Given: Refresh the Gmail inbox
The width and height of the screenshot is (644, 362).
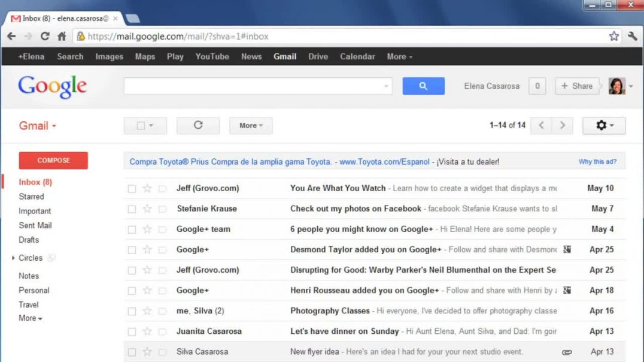Looking at the screenshot, I should [198, 125].
